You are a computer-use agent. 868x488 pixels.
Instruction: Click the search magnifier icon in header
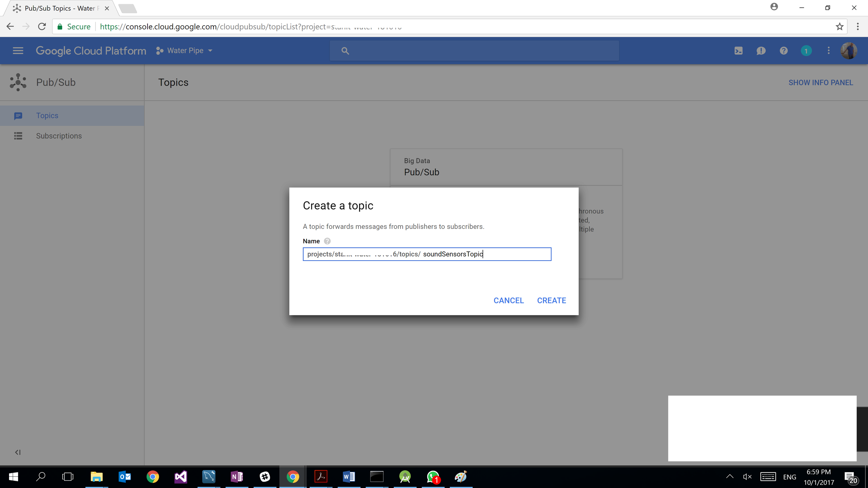click(x=345, y=51)
